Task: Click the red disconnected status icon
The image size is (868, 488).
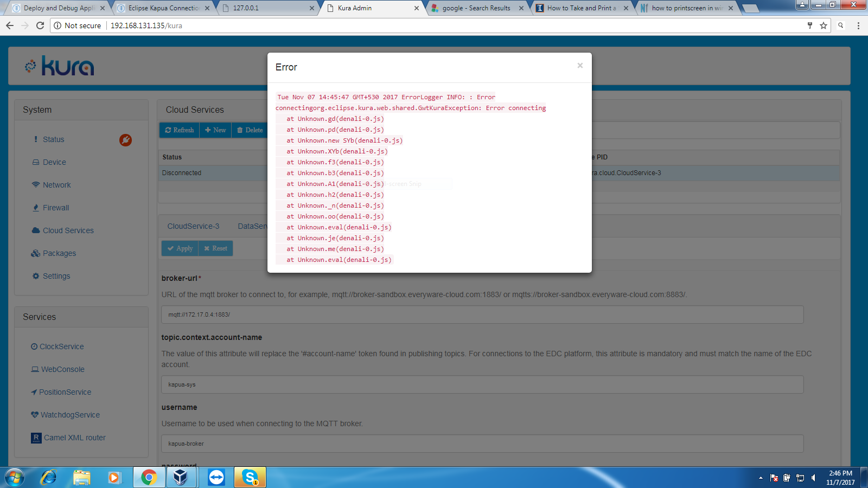Action: tap(125, 140)
